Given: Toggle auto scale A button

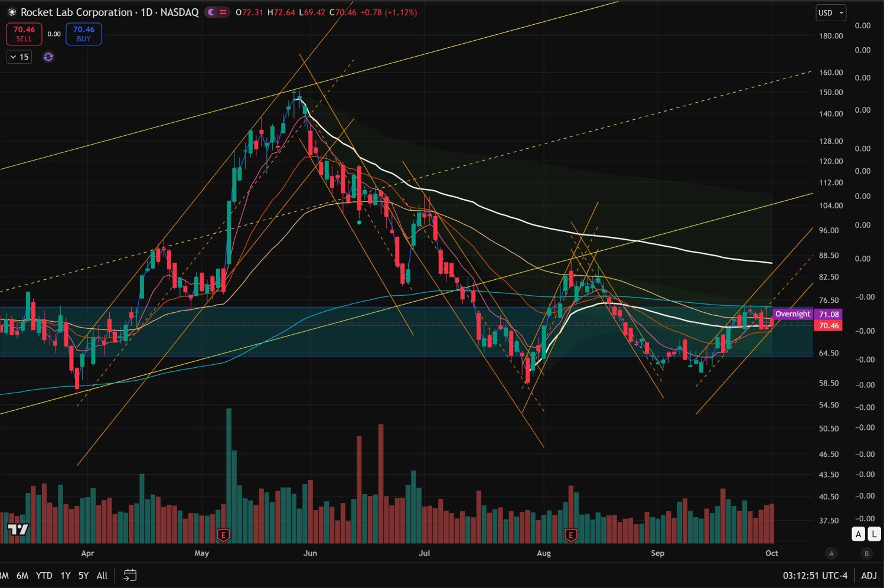Looking at the screenshot, I should pyautogui.click(x=858, y=534).
